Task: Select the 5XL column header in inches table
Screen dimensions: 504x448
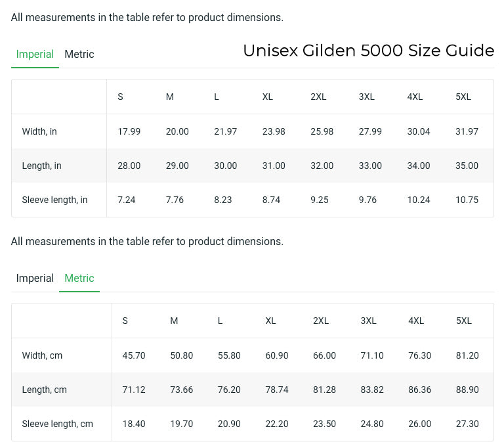Action: [463, 97]
